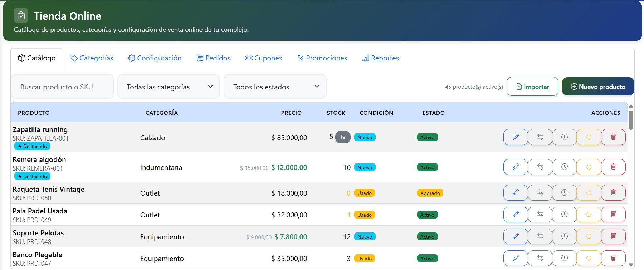The height and width of the screenshot is (270, 644).
Task: Go to the Pedidos tab
Action: coord(214,58)
